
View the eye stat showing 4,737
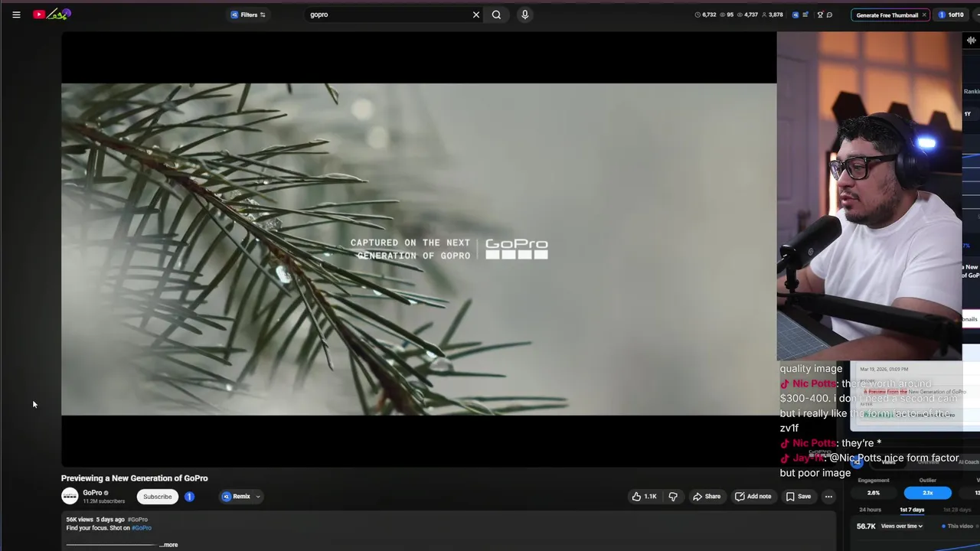(x=747, y=15)
